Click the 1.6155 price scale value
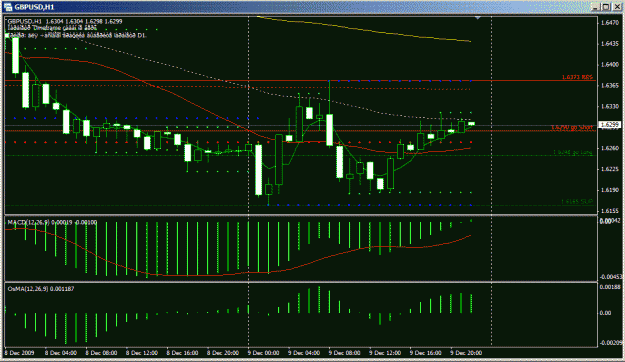Viewport: 625px width, 362px height. (610, 211)
